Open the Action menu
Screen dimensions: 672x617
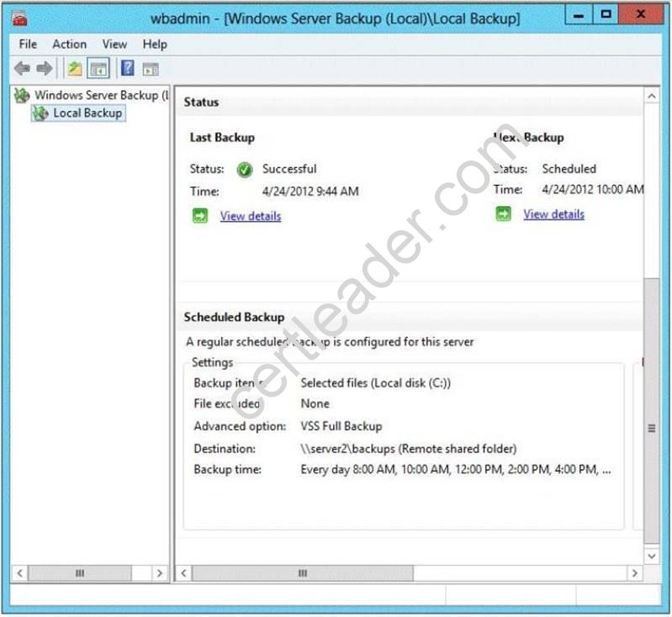[69, 44]
